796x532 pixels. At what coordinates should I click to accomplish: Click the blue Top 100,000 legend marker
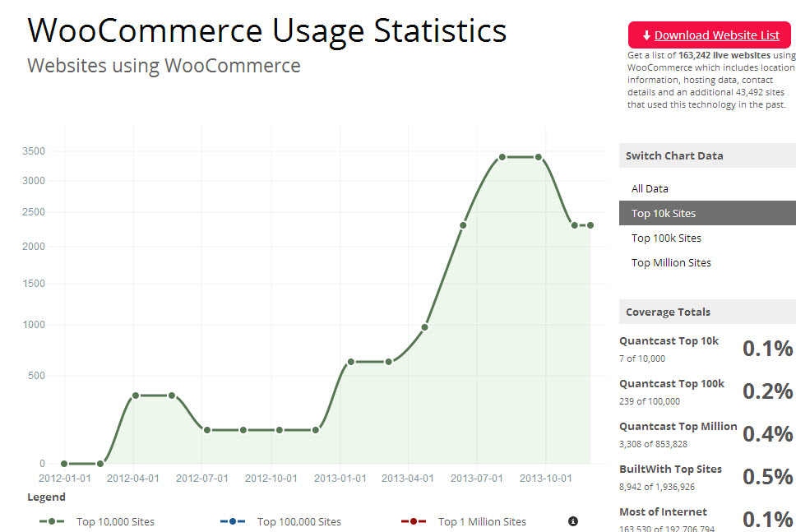pos(233,521)
